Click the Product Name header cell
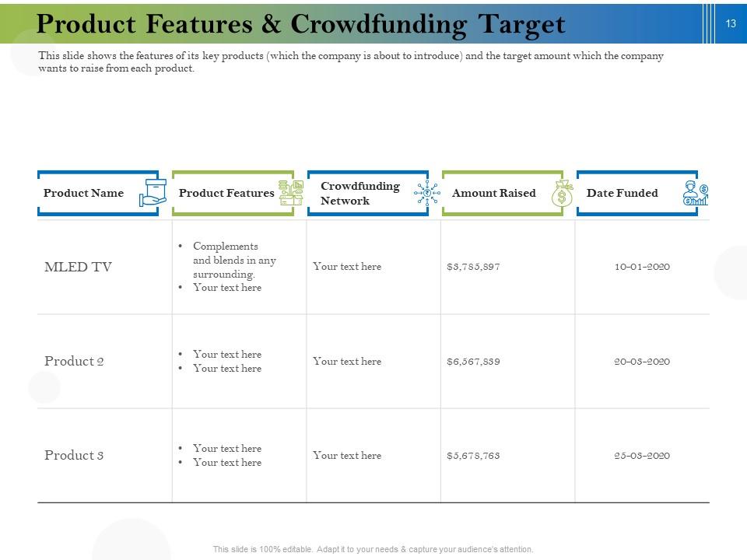Image resolution: width=747 pixels, height=560 pixels. (x=84, y=193)
